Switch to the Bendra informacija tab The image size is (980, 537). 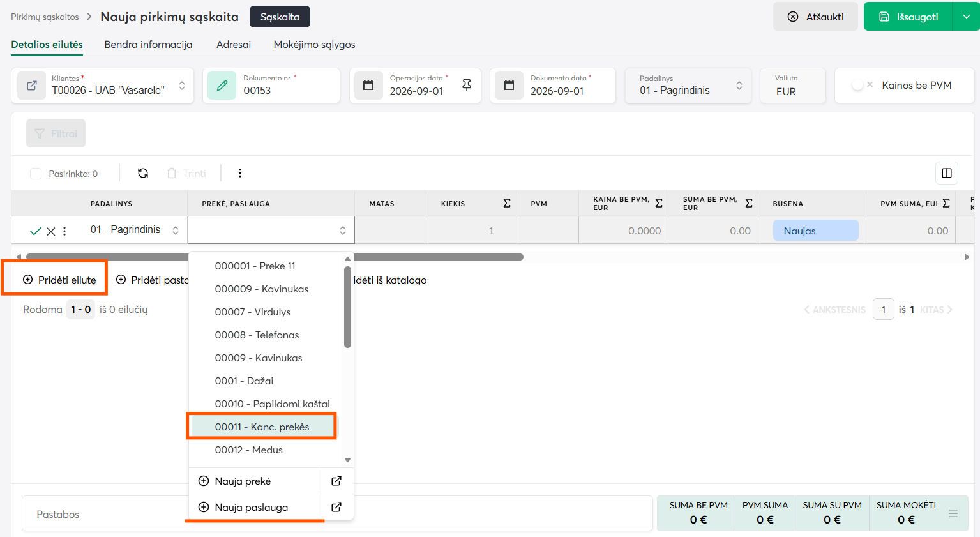pyautogui.click(x=148, y=45)
